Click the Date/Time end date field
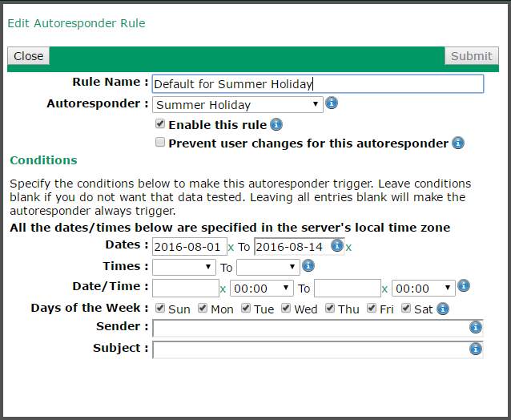The image size is (511, 420). pyautogui.click(x=348, y=289)
